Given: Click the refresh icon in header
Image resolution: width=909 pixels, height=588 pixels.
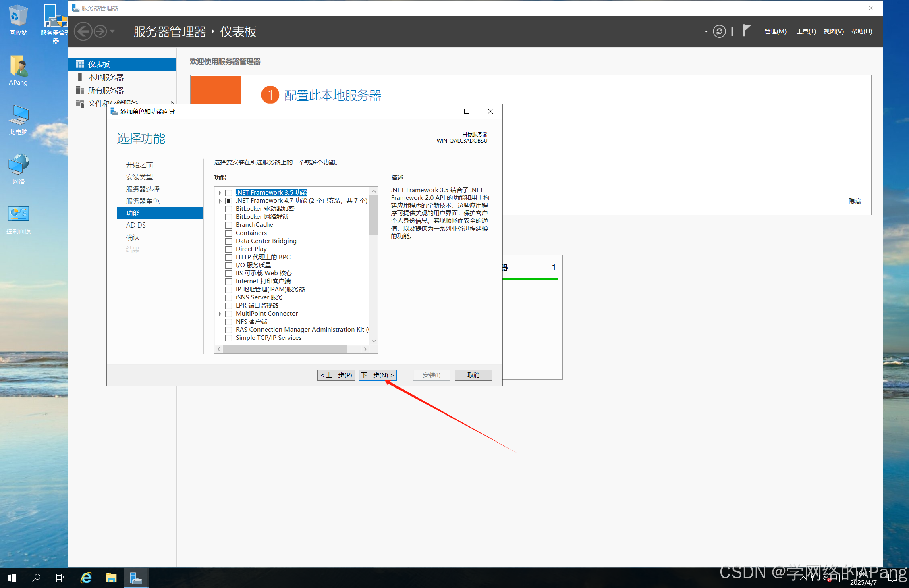Looking at the screenshot, I should pos(719,31).
